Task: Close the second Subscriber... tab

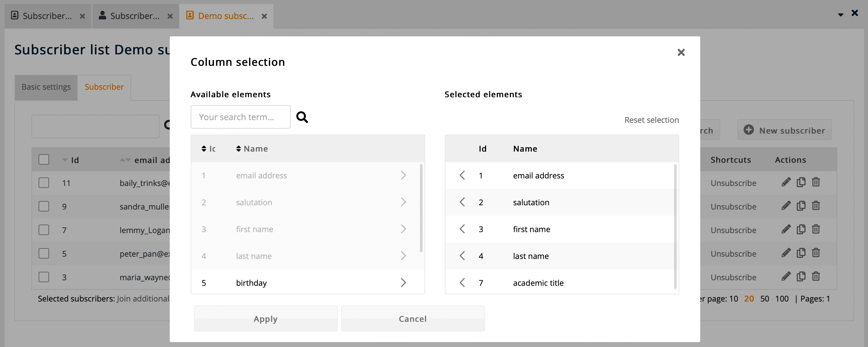Action: [x=170, y=16]
